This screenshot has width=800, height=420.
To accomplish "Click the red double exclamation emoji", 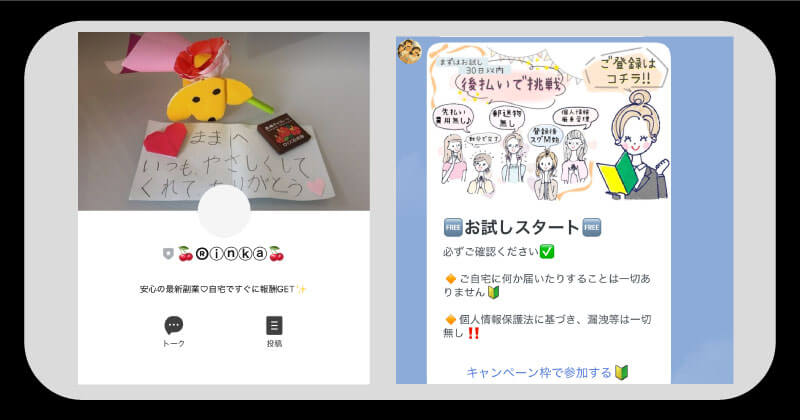I will [x=473, y=333].
